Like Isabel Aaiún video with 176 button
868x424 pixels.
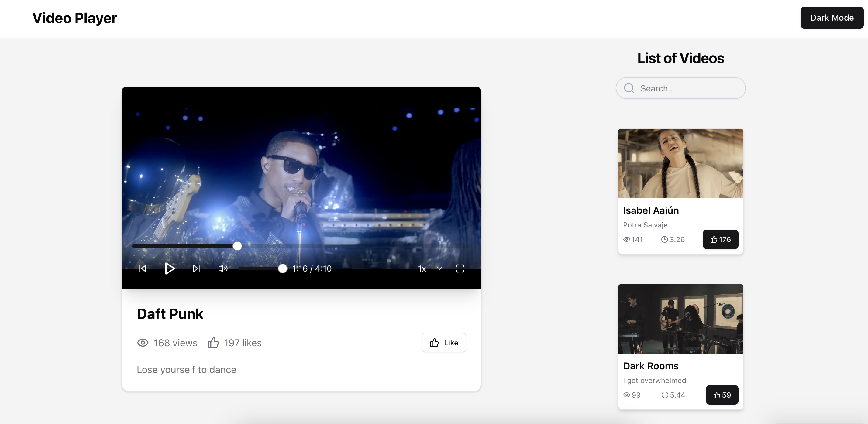coord(720,239)
